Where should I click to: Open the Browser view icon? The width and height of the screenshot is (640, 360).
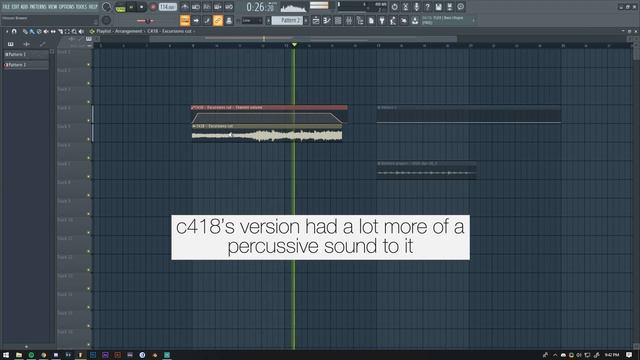pos(360,20)
